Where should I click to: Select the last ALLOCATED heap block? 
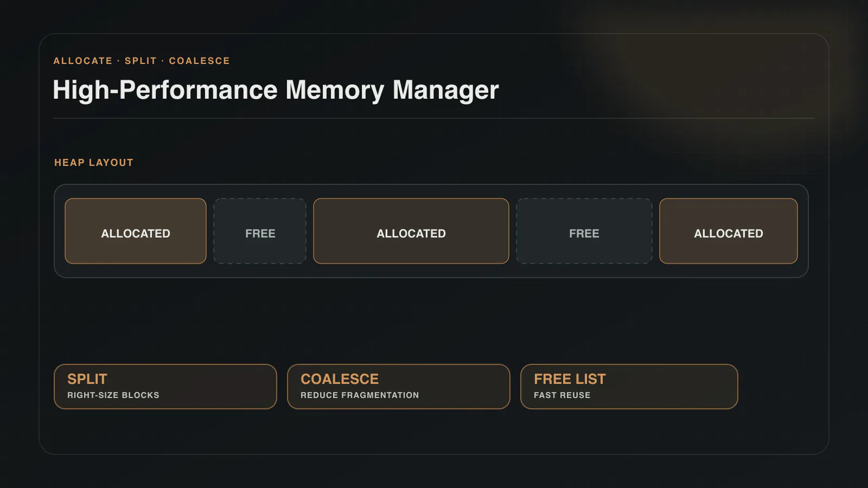tap(729, 231)
